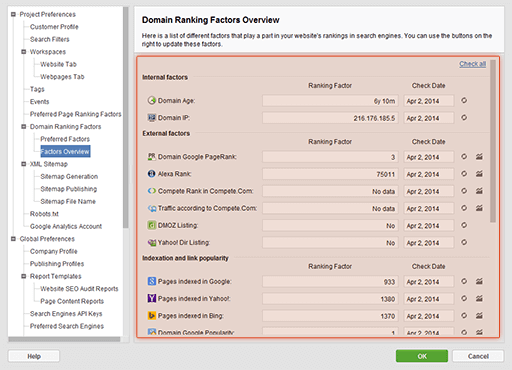Collapse the Report Templates tree node

[x=24, y=276]
